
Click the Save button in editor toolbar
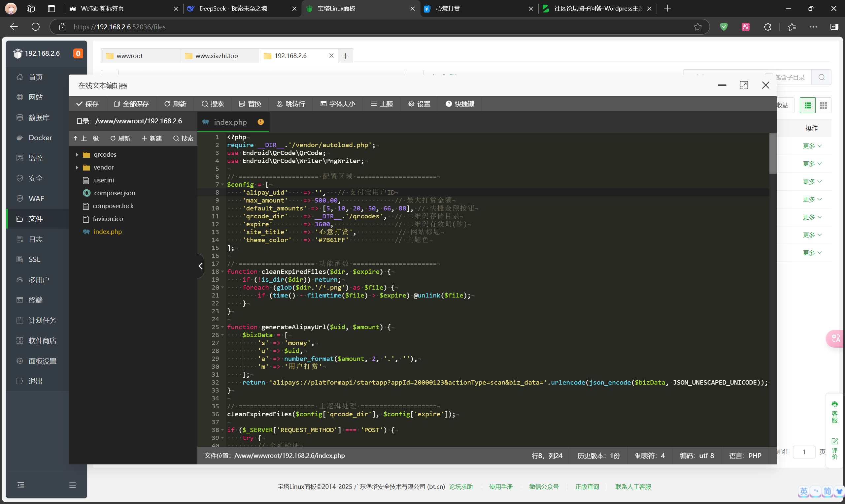point(87,104)
